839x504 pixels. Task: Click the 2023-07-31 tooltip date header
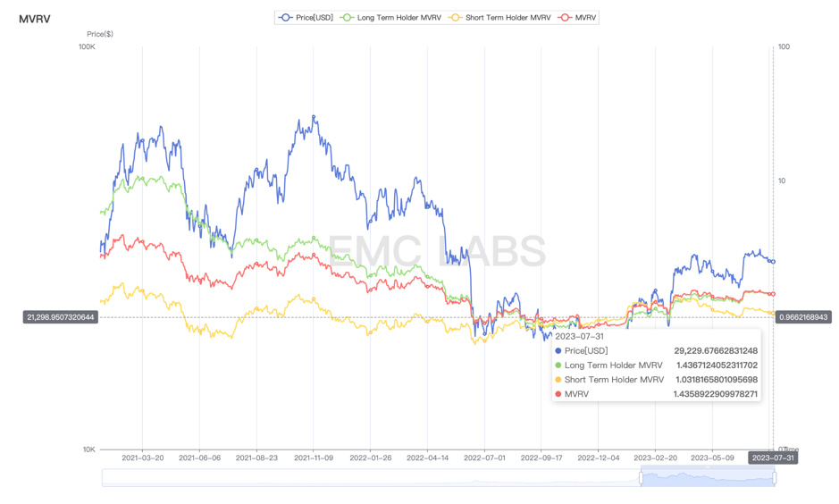[x=580, y=337]
